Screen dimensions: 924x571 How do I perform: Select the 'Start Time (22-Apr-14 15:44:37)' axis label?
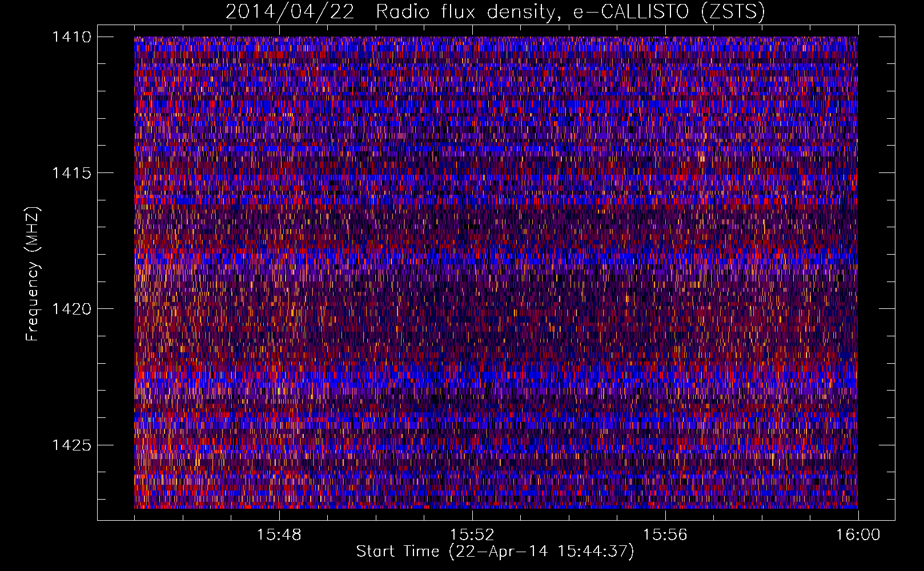pos(495,552)
